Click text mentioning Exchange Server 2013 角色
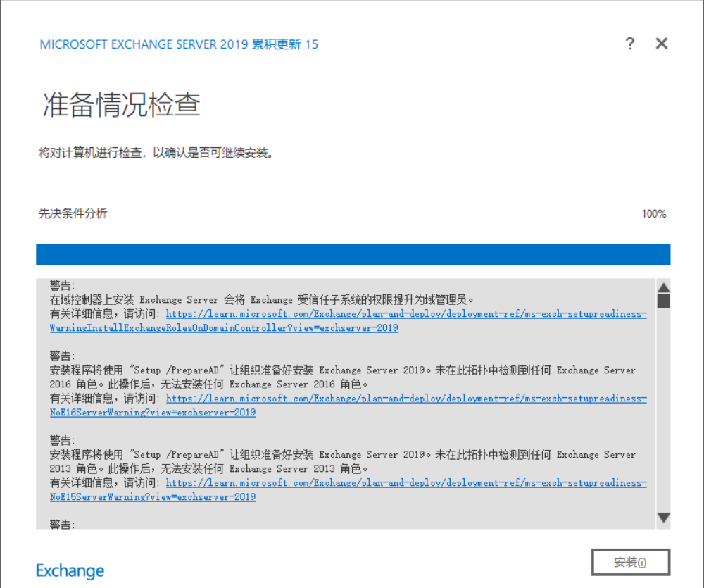 click(343, 462)
